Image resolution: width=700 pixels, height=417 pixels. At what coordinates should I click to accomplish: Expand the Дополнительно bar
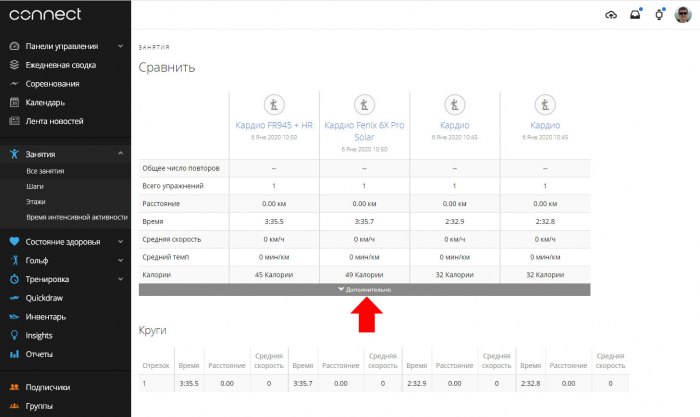[x=364, y=290]
